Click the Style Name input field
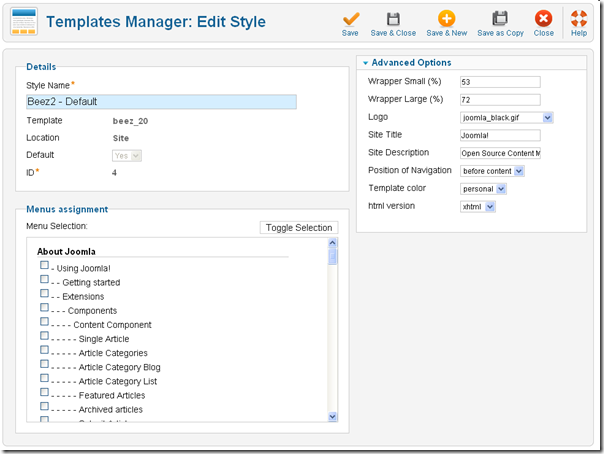The height and width of the screenshot is (454, 604). (161, 102)
